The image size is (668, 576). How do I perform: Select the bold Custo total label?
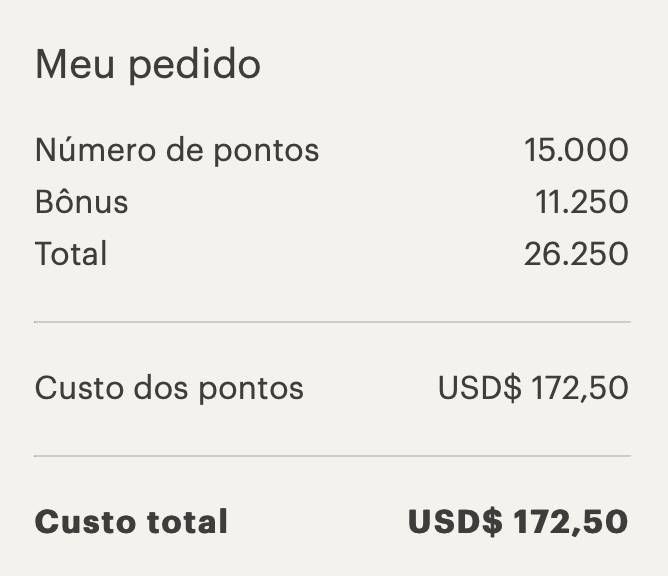pyautogui.click(x=131, y=521)
